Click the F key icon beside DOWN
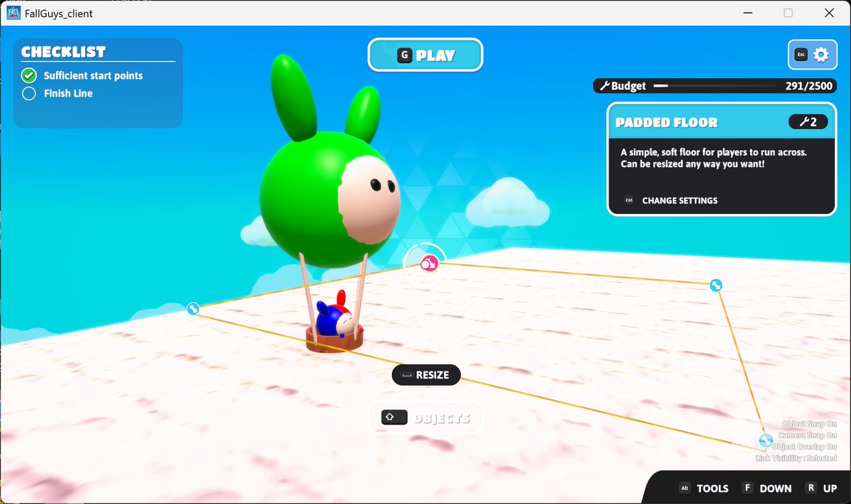Screen dimensions: 851x504 coord(747,488)
